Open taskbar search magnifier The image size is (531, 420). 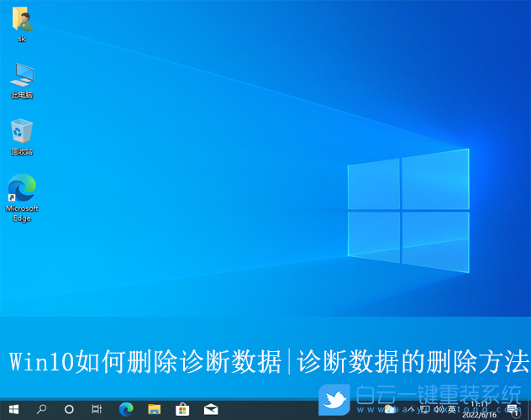(x=41, y=410)
